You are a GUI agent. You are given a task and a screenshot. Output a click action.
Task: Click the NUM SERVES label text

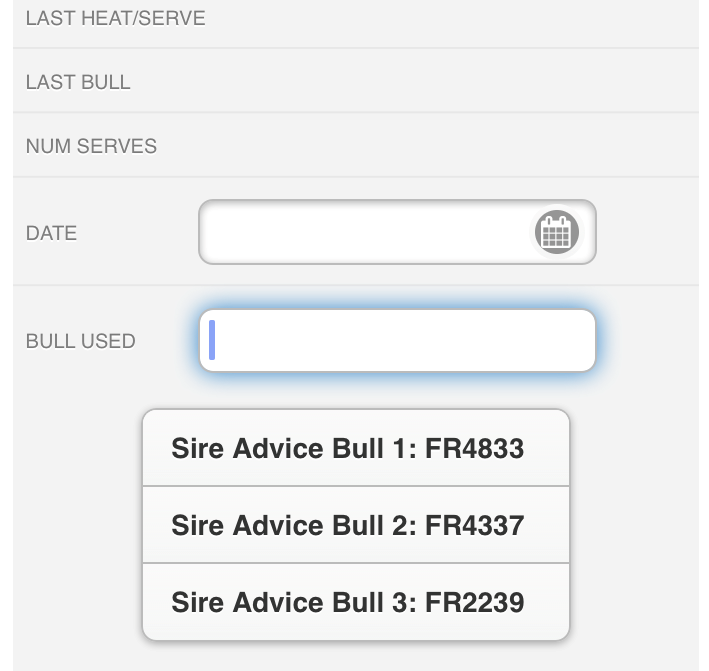91,146
